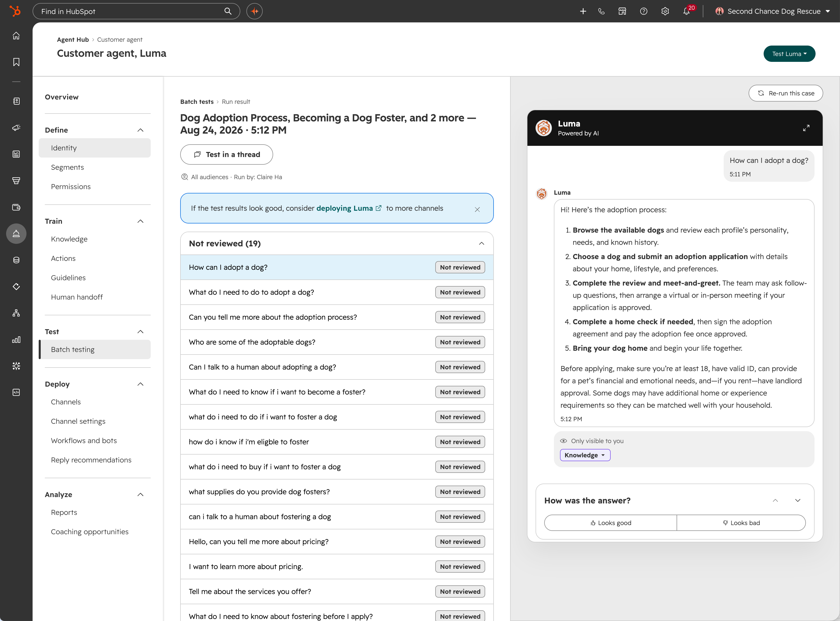Click the plus create icon in the top bar
Screen dimensions: 840x621
coord(583,11)
